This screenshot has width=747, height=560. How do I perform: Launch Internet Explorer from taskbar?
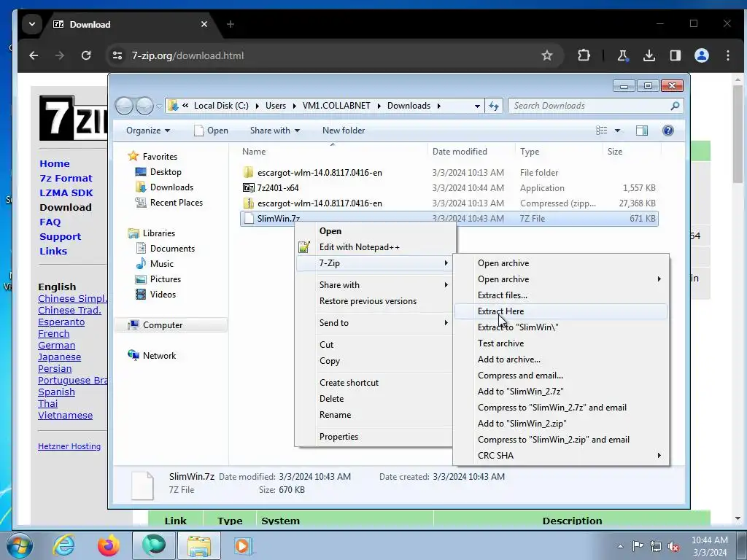pos(64,545)
